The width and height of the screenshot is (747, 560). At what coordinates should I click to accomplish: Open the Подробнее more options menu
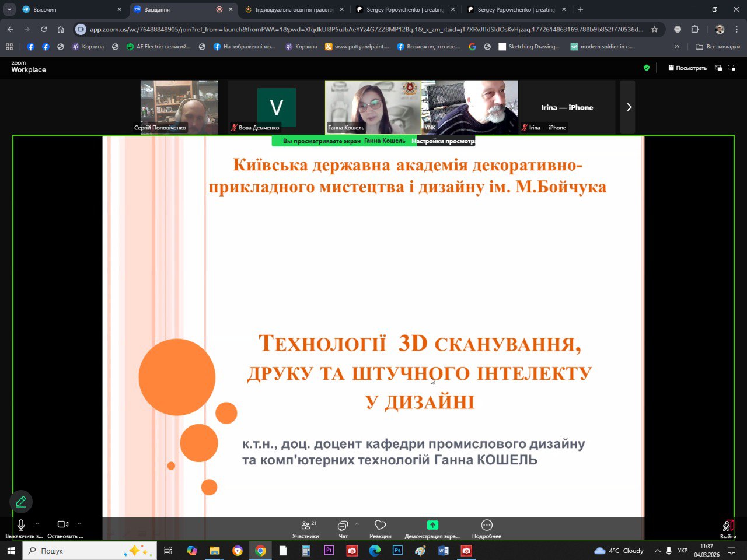(x=487, y=528)
